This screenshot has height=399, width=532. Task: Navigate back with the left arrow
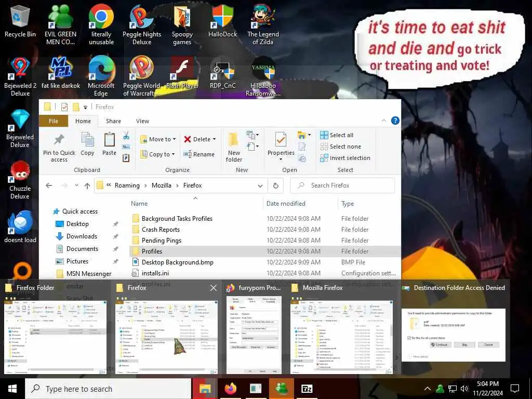(x=49, y=185)
